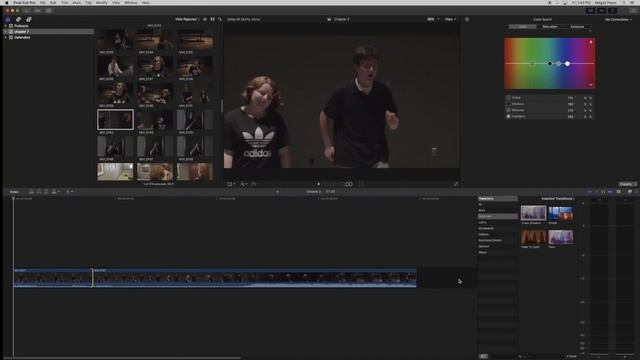The height and width of the screenshot is (360, 640).
Task: Open the Apple menu
Action: click(x=7, y=2)
